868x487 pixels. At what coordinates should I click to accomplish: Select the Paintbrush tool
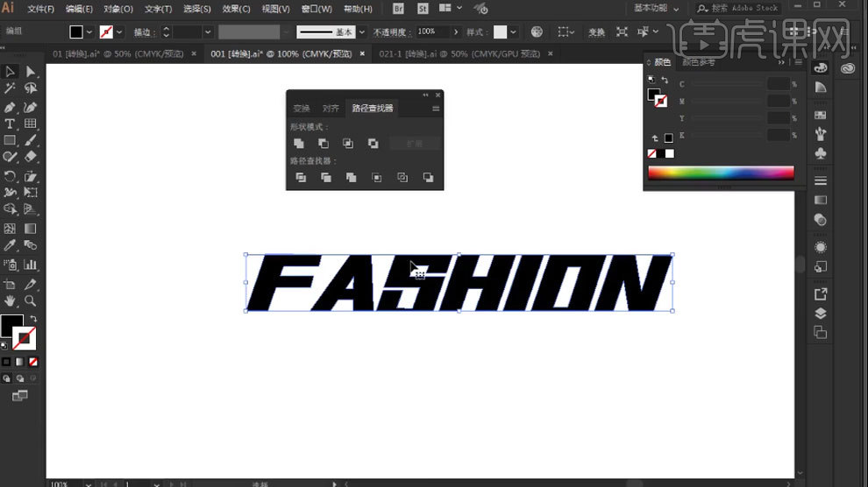31,140
